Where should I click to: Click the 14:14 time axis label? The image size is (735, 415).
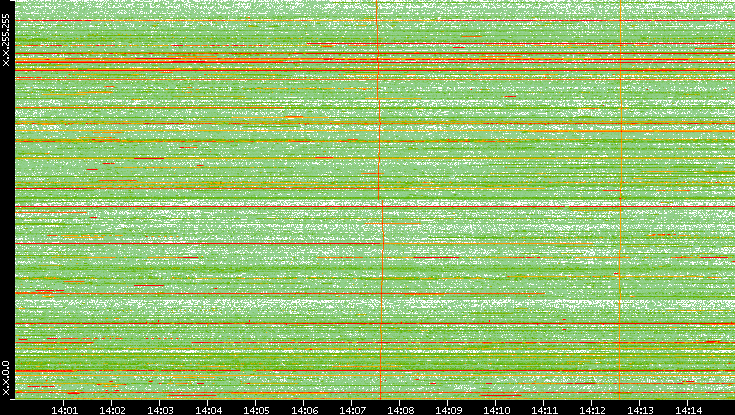tap(689, 410)
